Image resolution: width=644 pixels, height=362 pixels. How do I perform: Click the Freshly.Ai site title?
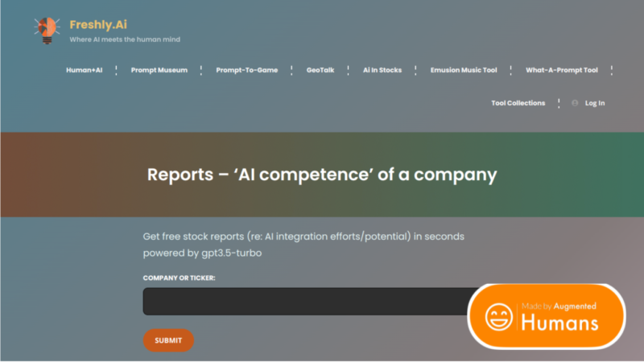pos(98,25)
